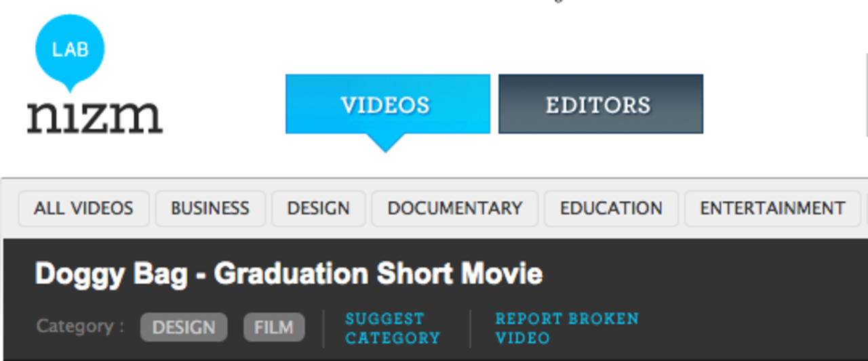The height and width of the screenshot is (361, 868).
Task: Show DOCUMENTARY videos
Action: (x=455, y=208)
